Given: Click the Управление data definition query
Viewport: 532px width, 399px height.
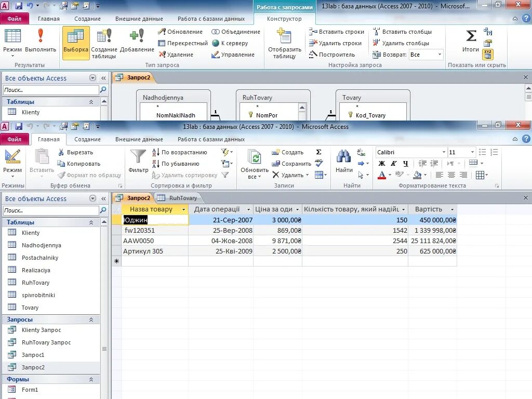Looking at the screenshot, I should [233, 54].
